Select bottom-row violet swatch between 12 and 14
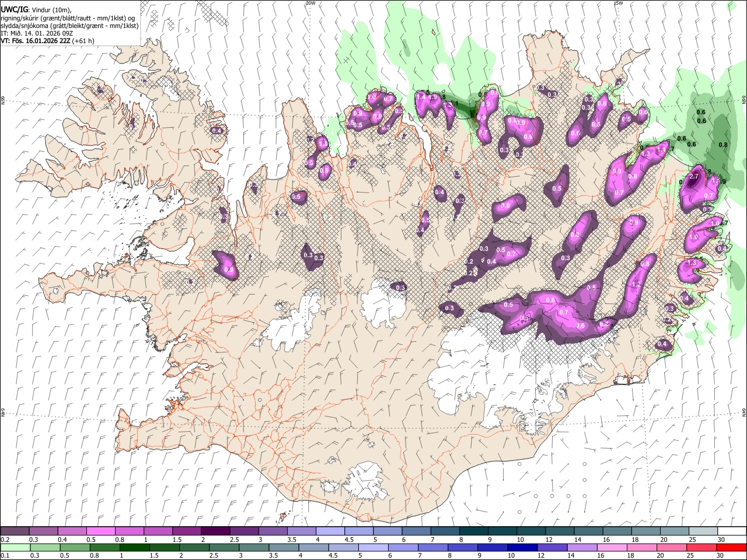This screenshot has width=747, height=560. (x=552, y=547)
